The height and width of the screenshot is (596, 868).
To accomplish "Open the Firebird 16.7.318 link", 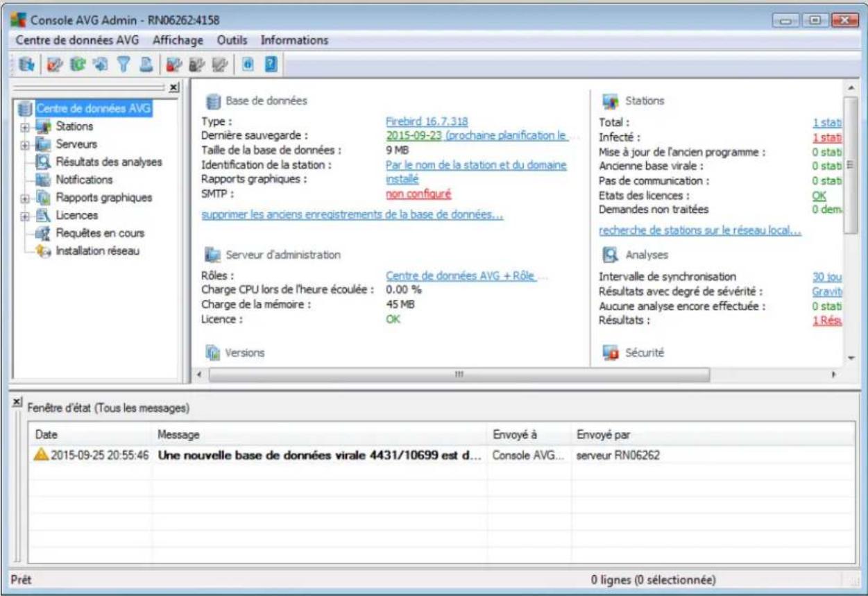I will pos(427,121).
